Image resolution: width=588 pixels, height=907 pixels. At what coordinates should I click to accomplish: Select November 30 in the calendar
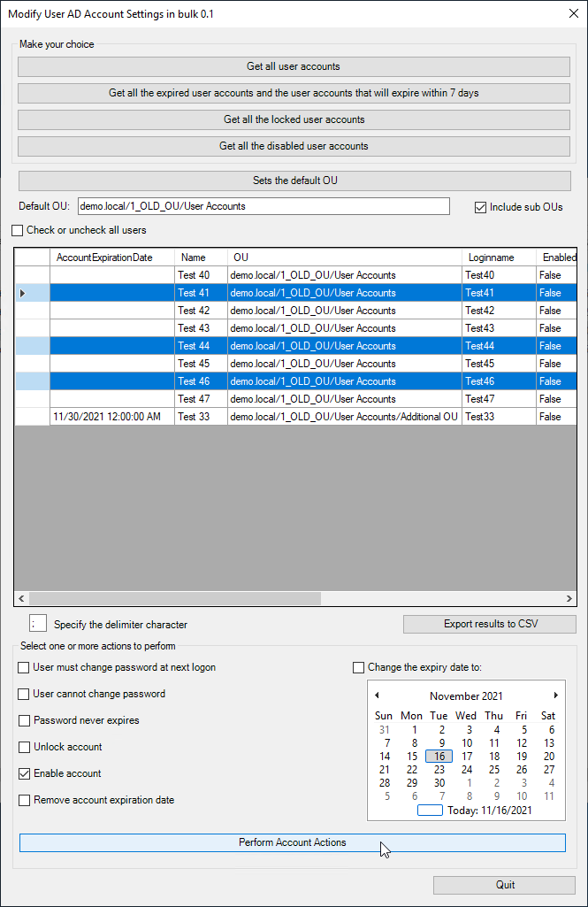(x=439, y=783)
